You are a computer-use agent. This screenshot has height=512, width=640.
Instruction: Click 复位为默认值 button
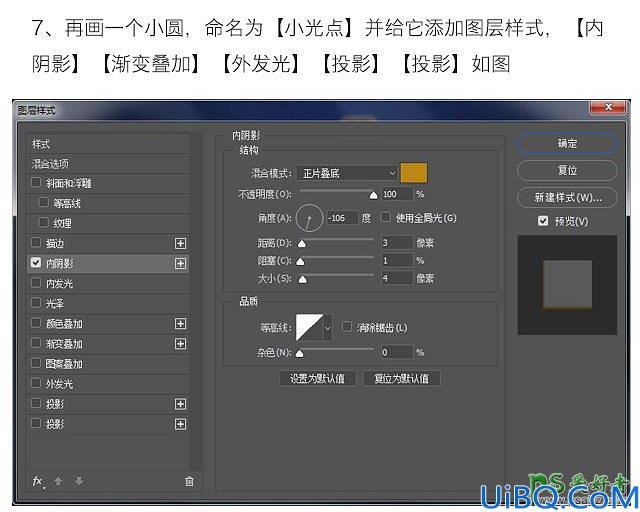[x=402, y=378]
